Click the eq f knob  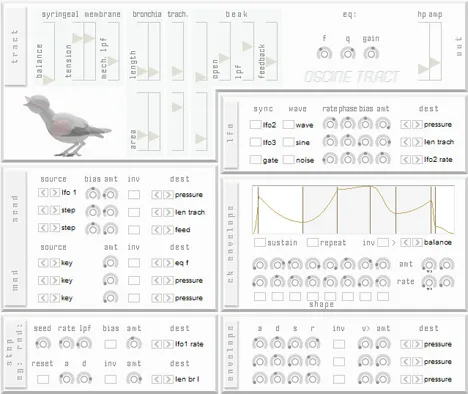pyautogui.click(x=324, y=53)
